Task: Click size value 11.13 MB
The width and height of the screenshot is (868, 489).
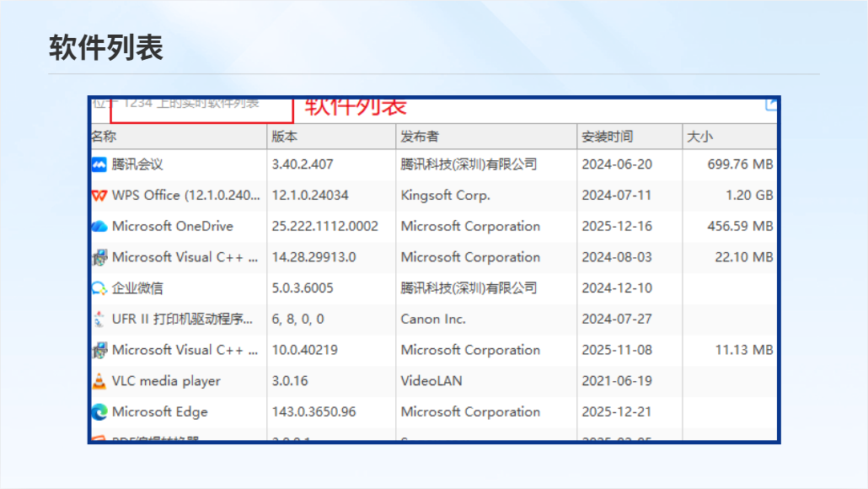Action: 744,351
